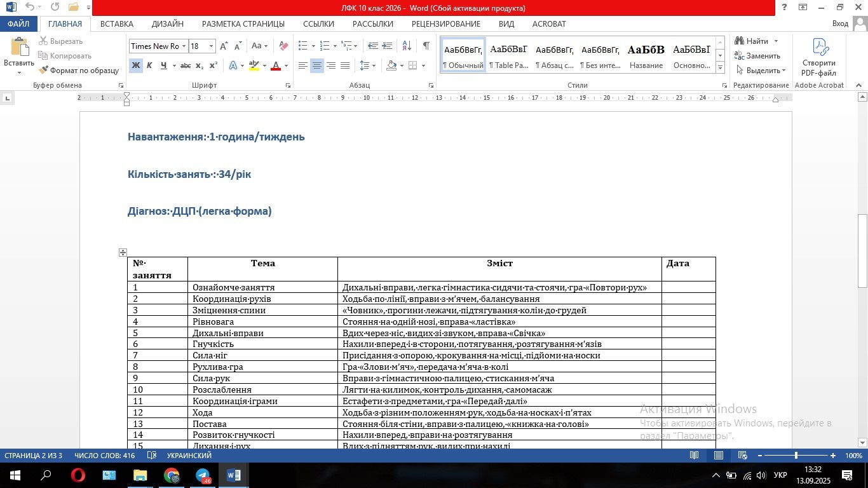
Task: Open the font size dropdown
Action: pos(212,46)
